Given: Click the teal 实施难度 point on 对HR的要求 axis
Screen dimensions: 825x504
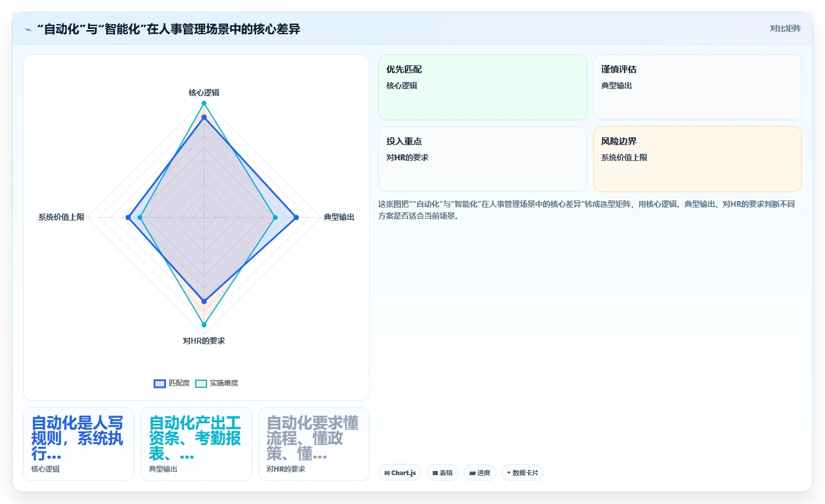Looking at the screenshot, I should (204, 325).
